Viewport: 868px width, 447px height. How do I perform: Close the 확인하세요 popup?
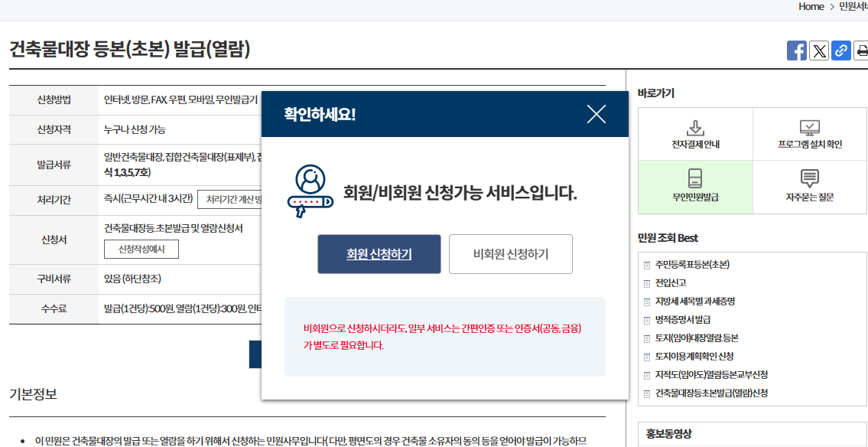[x=597, y=113]
